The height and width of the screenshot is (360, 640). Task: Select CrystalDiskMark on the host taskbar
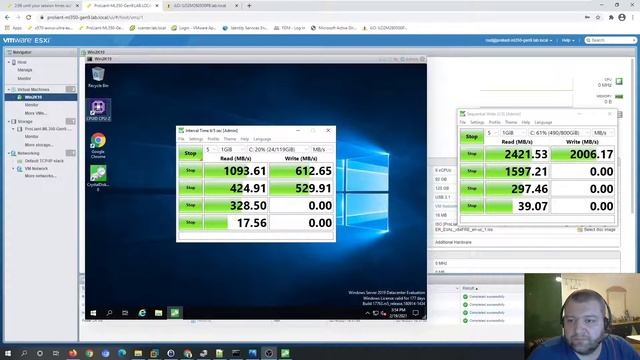point(285,353)
